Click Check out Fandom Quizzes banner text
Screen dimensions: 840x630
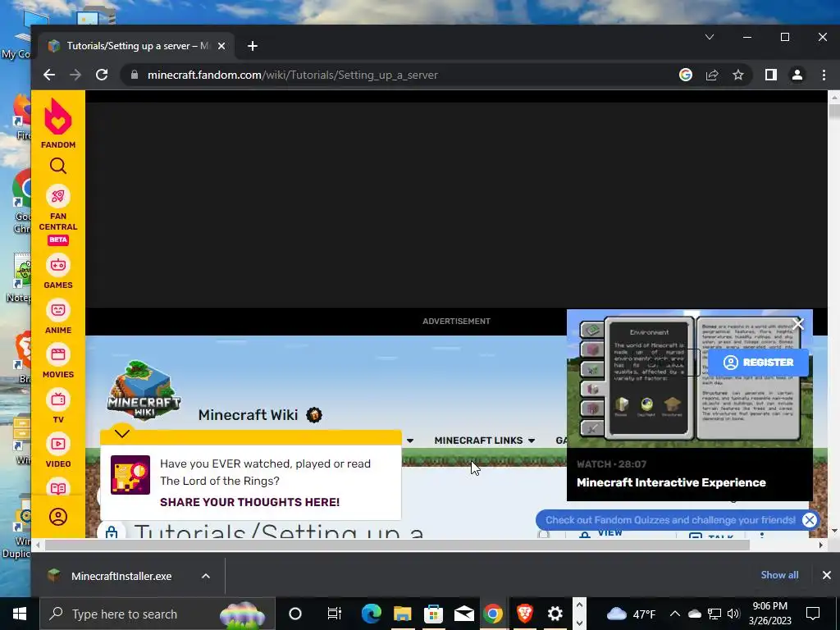(670, 519)
